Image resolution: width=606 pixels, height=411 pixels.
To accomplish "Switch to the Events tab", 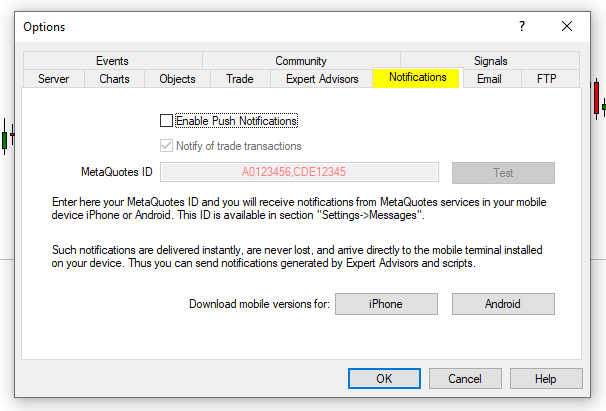I will pos(112,61).
